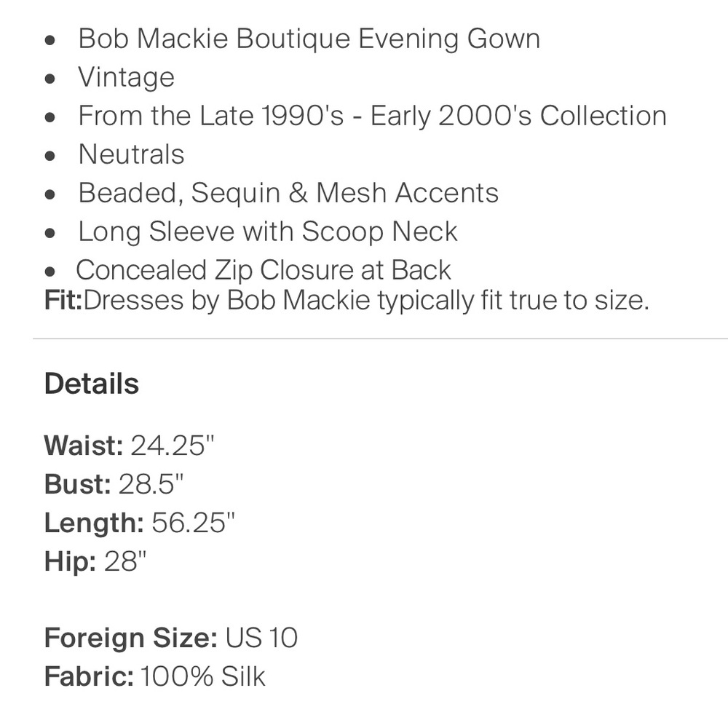
Task: Click the bold 'Bust:' label
Action: (x=77, y=484)
